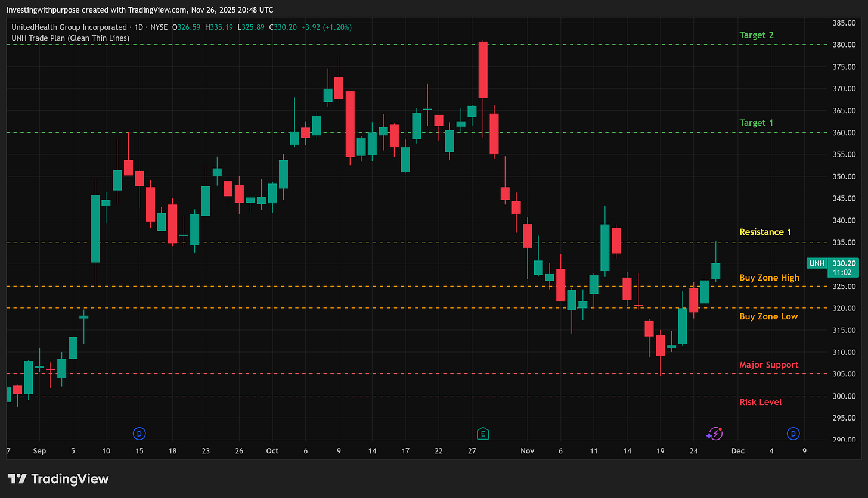868x498 pixels.
Task: Click the 'UnitedHealth Group Incorporated' chart title
Action: [x=69, y=27]
